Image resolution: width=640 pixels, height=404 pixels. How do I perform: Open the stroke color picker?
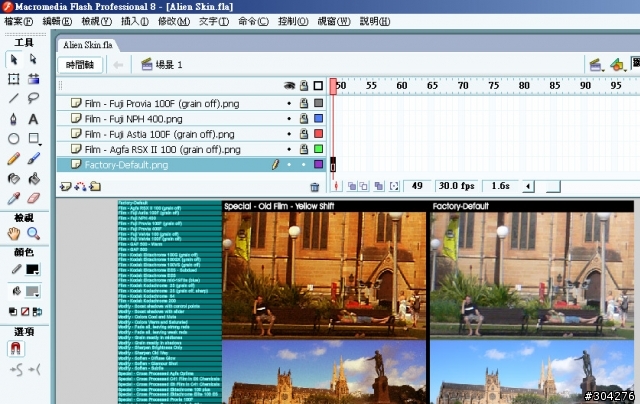click(32, 269)
